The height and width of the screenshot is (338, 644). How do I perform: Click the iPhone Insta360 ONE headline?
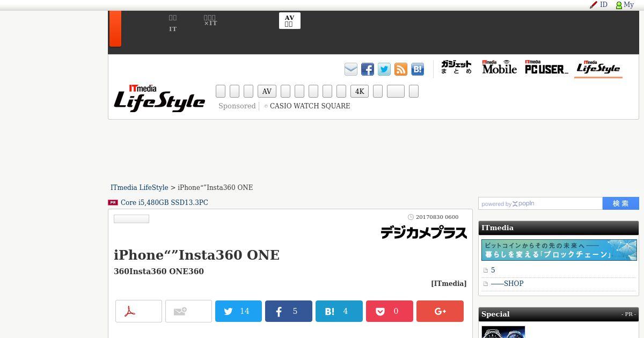pyautogui.click(x=196, y=255)
